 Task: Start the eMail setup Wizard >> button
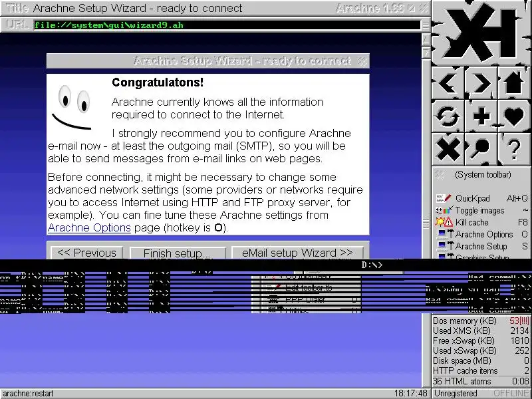click(x=297, y=253)
